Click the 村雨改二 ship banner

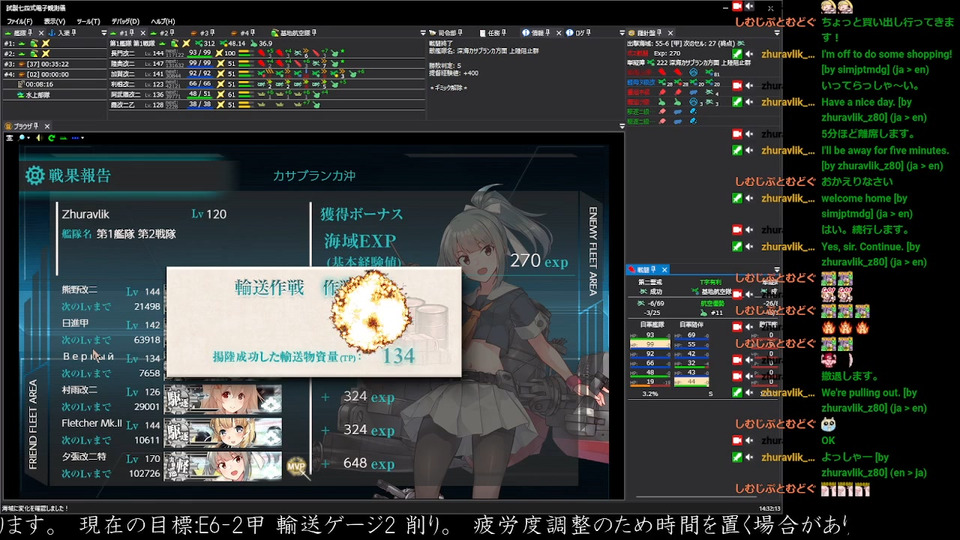coord(223,399)
